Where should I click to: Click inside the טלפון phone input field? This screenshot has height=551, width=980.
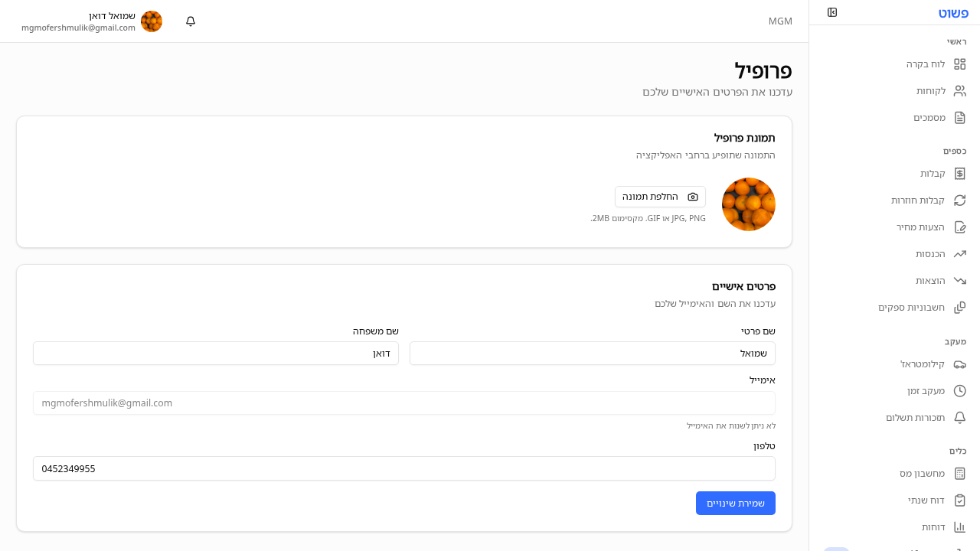click(404, 468)
